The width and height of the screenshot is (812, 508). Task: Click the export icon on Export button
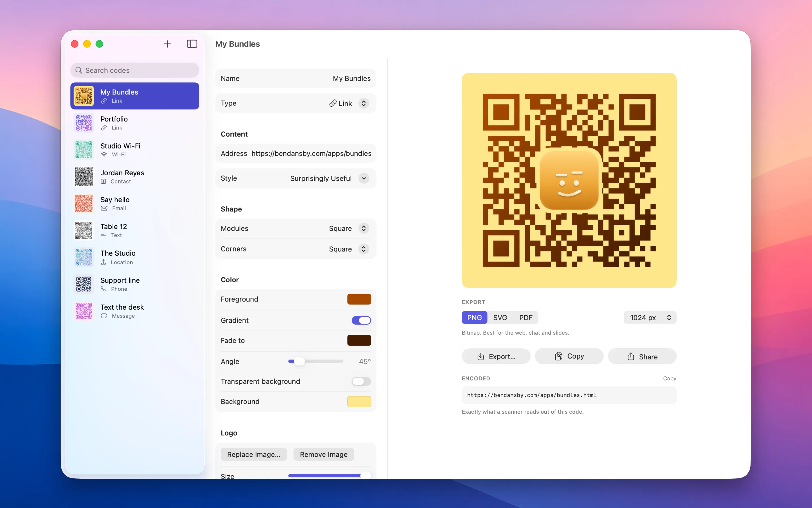point(481,356)
